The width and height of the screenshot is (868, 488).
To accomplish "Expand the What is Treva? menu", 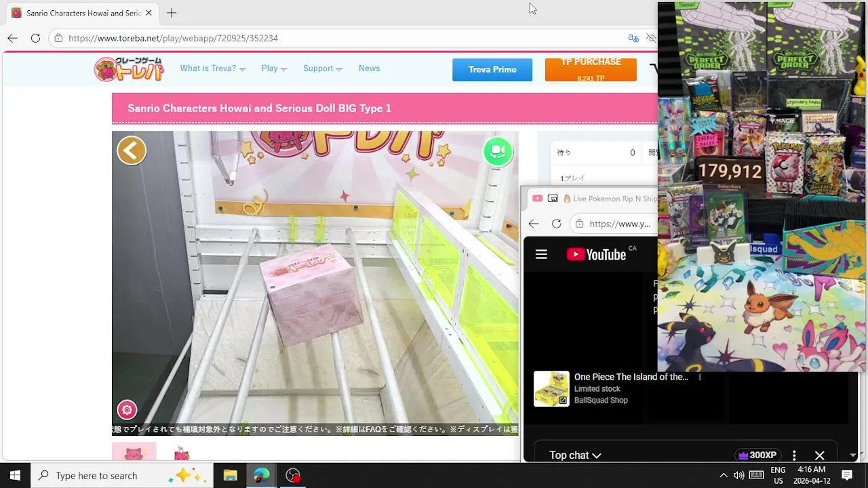I will (x=213, y=68).
